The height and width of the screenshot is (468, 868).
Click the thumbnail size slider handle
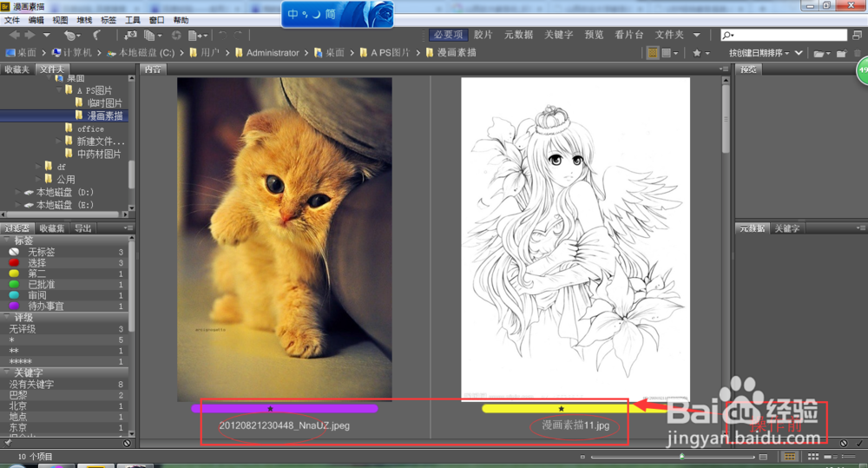point(682,457)
